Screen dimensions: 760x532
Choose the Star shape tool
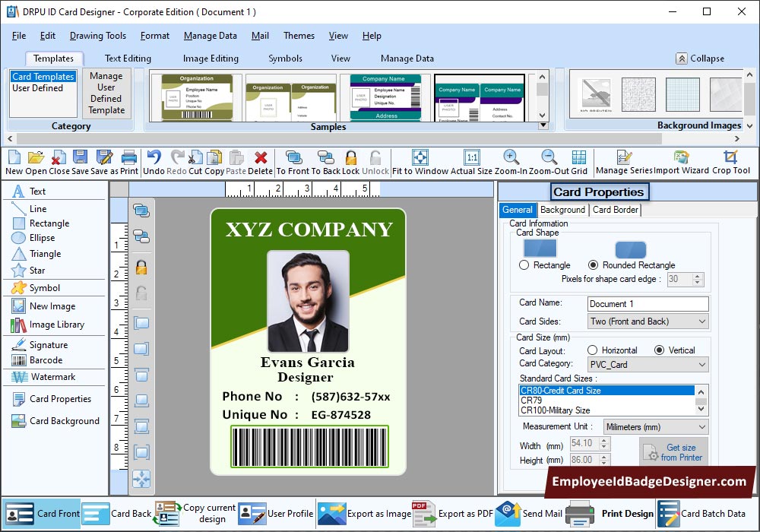[29, 271]
